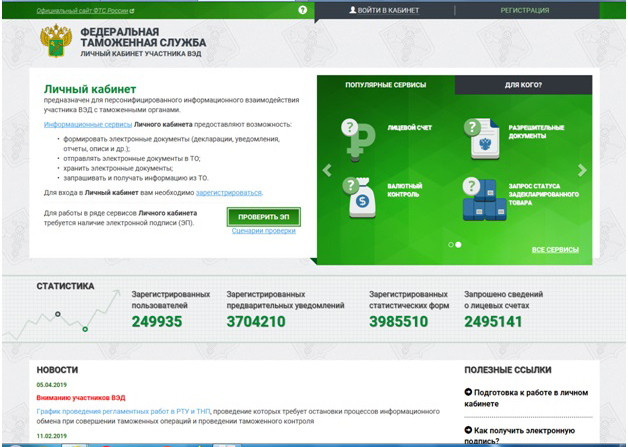Click the Проверить ЭП button
Screen dimensions: 628x447
(x=264, y=217)
